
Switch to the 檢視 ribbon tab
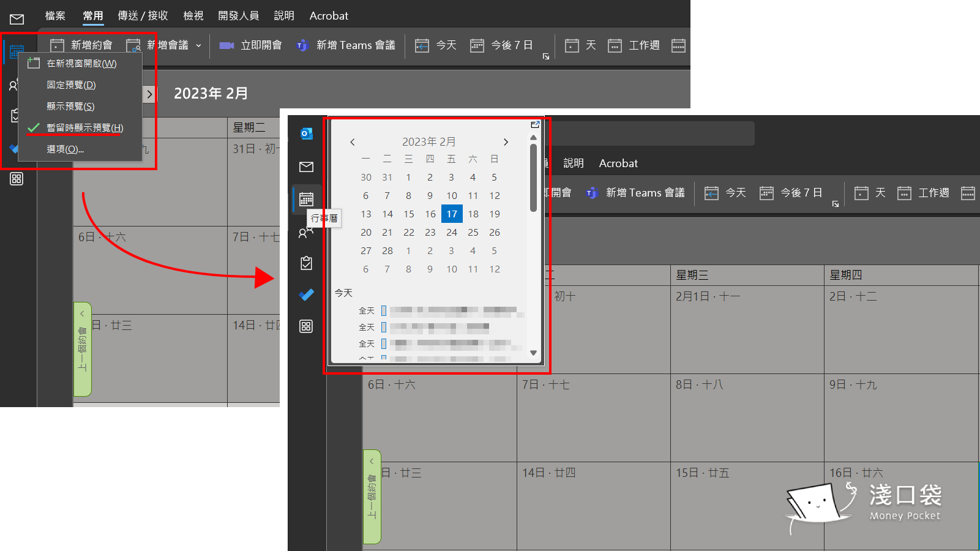click(x=193, y=16)
